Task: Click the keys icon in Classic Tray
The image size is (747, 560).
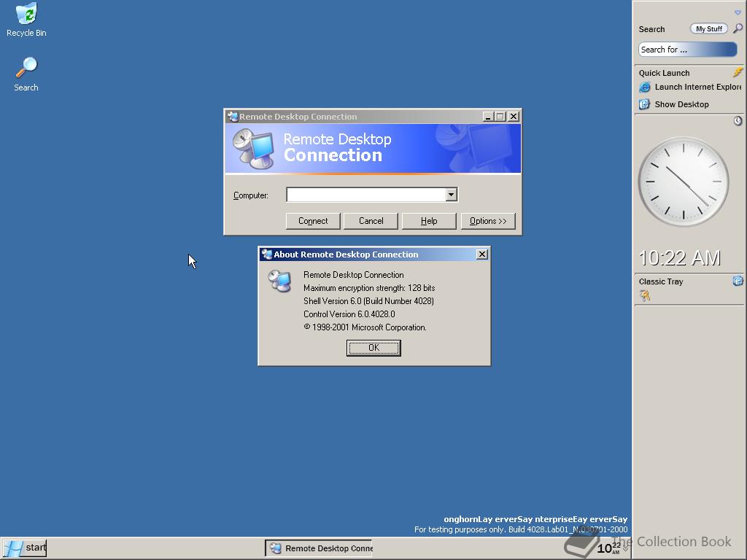Action: [x=645, y=296]
